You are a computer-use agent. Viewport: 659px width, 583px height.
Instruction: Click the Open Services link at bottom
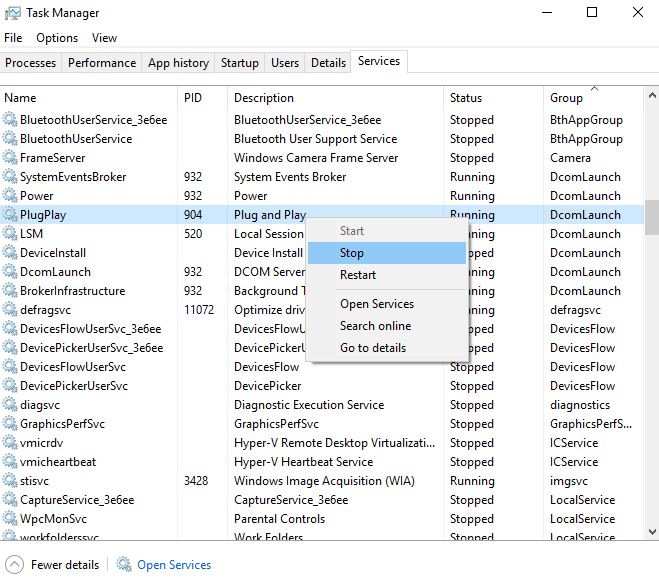tap(174, 565)
